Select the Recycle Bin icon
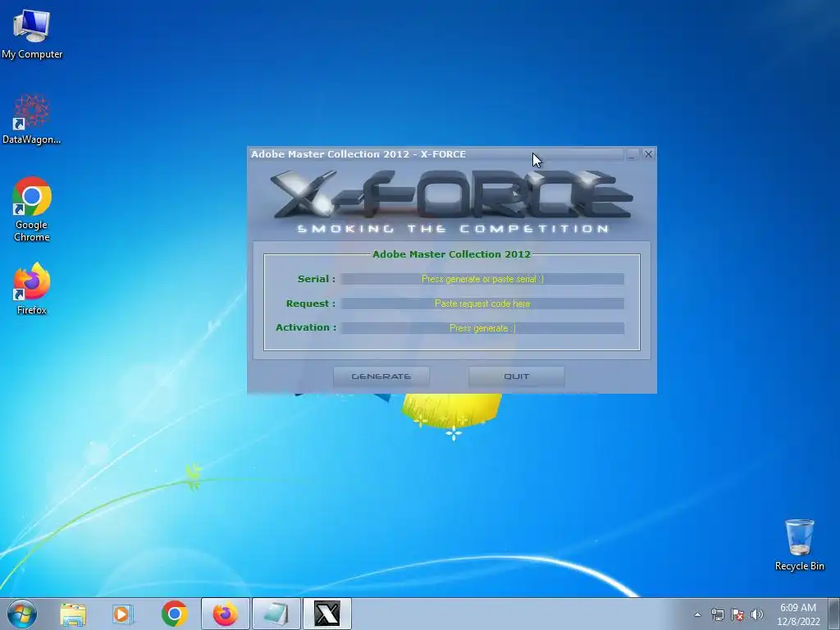The width and height of the screenshot is (840, 630). tap(799, 545)
